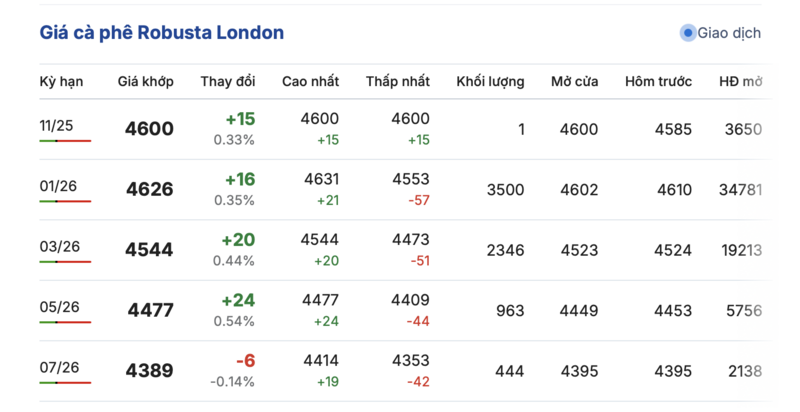800x412 pixels.
Task: Sort by Giá khớp column header
Action: pyautogui.click(x=145, y=81)
